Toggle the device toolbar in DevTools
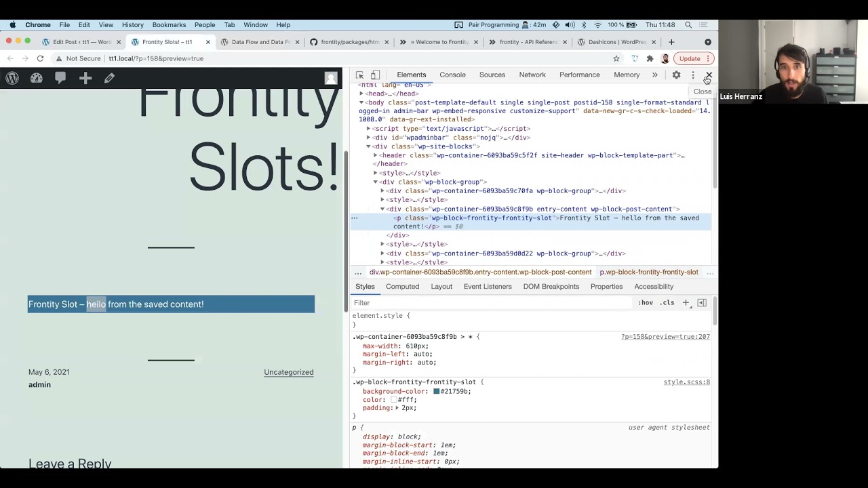The image size is (868, 488). pyautogui.click(x=375, y=75)
